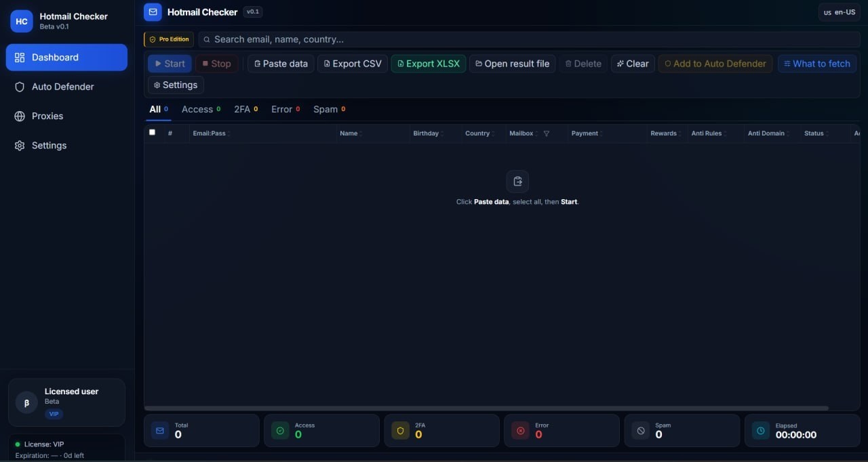Select the all-rows checkbox in table header
Viewport: 868px width, 462px height.
pyautogui.click(x=152, y=132)
